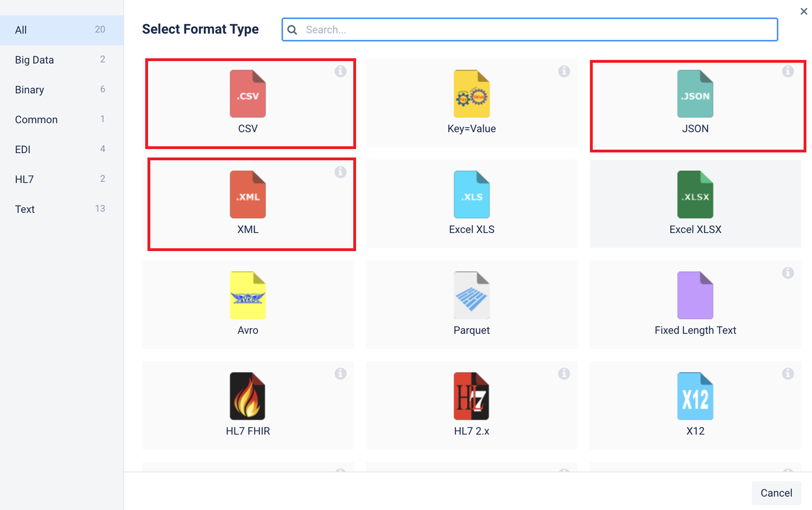Focus the format Search field
Screen dimensions: 812x510
click(530, 30)
